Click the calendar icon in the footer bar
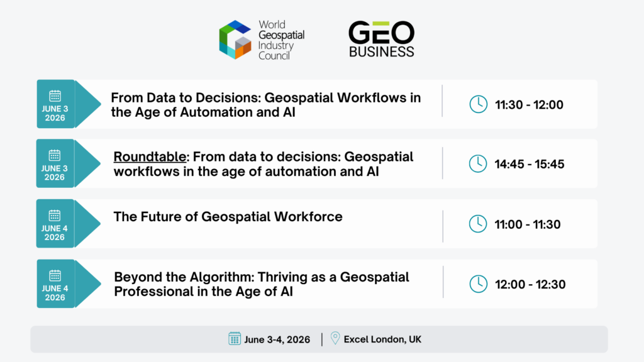 (235, 339)
